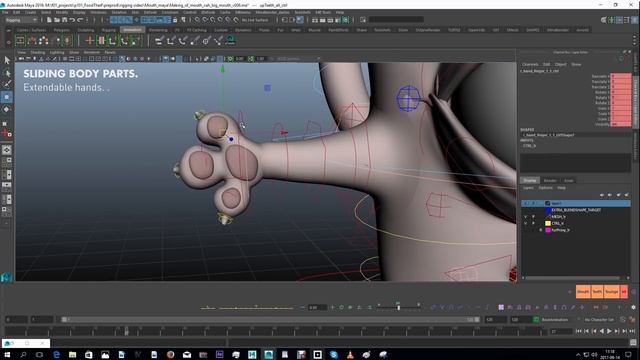The image size is (640, 360).
Task: Click the Set Key red plus shelf icon
Action: 89,40
